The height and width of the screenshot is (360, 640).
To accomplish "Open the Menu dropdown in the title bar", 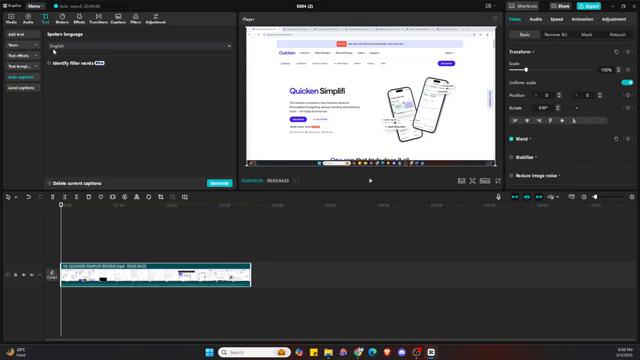I will pos(36,6).
